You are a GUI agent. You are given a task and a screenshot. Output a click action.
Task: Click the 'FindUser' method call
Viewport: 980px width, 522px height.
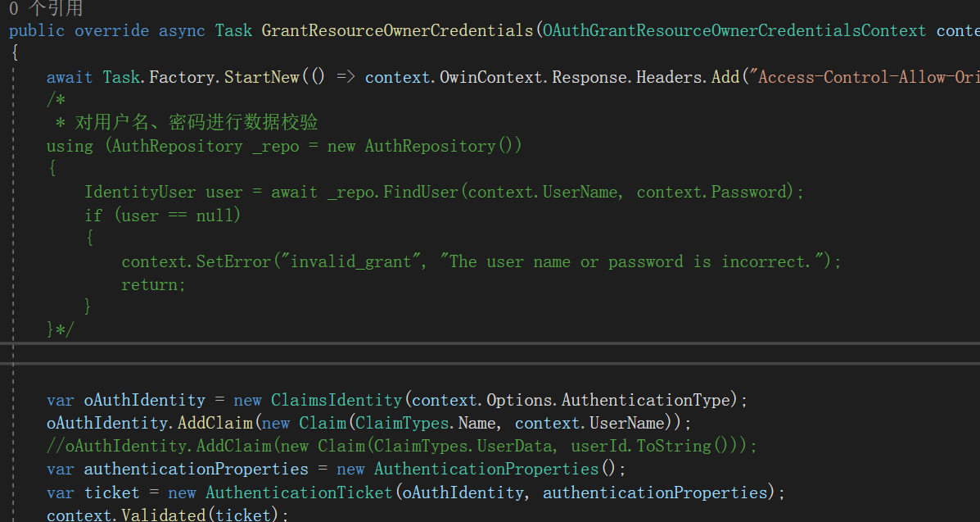pos(421,192)
